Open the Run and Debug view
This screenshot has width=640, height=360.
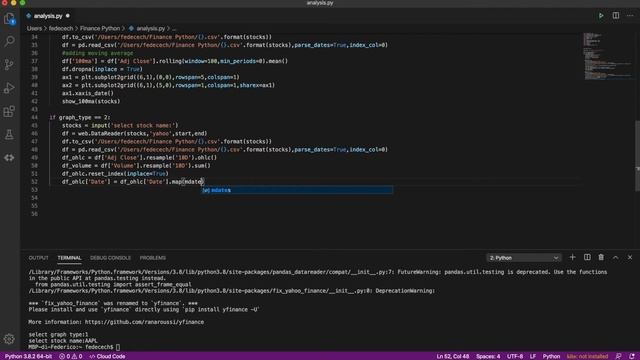tap(9, 88)
